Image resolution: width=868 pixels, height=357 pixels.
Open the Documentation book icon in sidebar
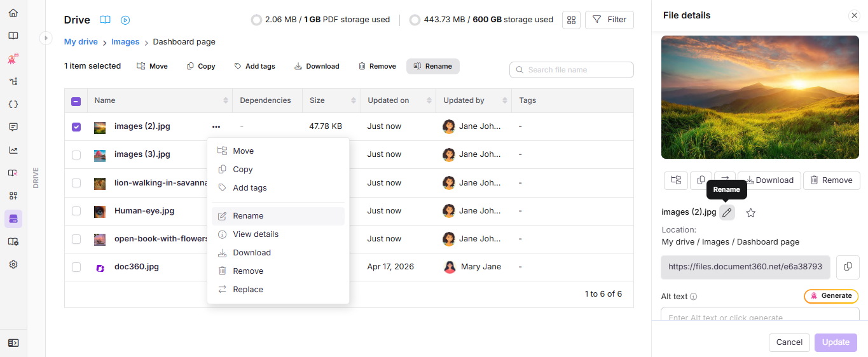pyautogui.click(x=13, y=36)
